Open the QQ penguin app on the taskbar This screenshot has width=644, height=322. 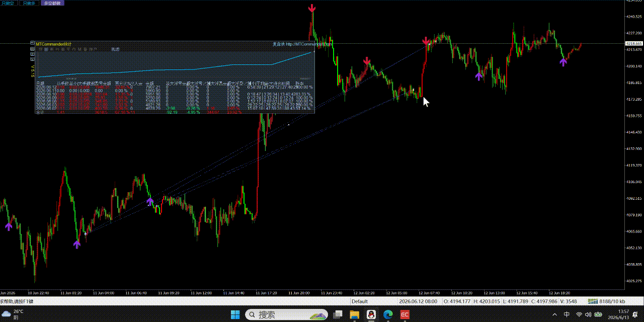click(371, 315)
